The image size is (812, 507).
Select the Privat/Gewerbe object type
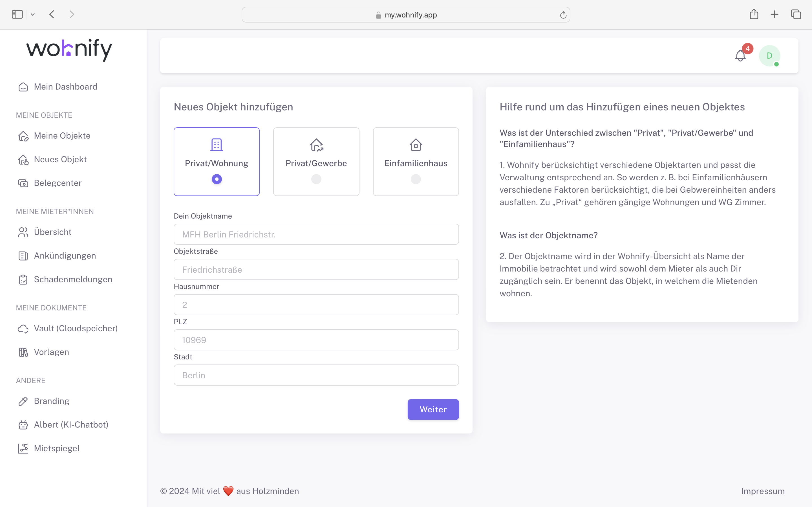316,162
